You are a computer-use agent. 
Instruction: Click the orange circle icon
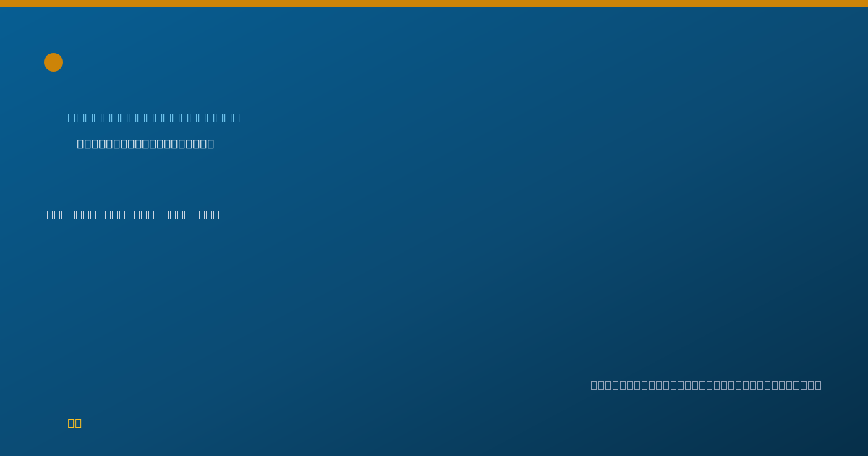[x=54, y=62]
